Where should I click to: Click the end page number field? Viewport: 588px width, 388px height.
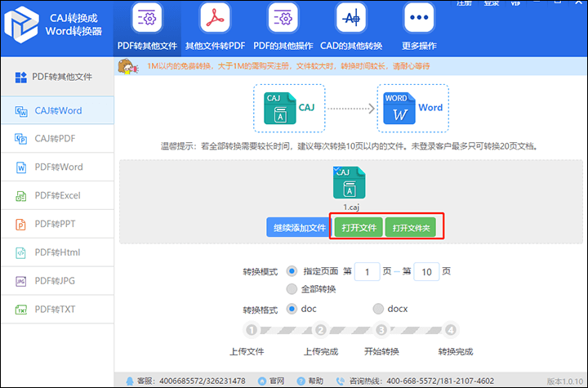(x=426, y=272)
